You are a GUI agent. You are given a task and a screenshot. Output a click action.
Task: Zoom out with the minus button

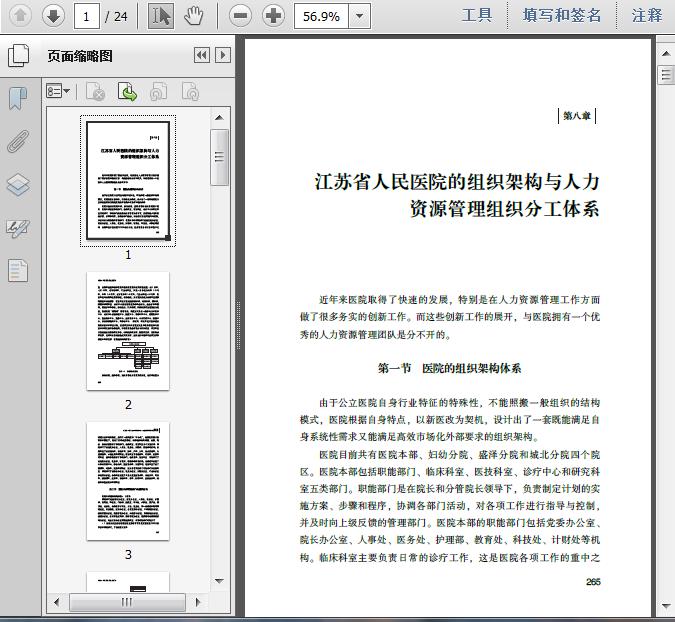click(x=240, y=16)
